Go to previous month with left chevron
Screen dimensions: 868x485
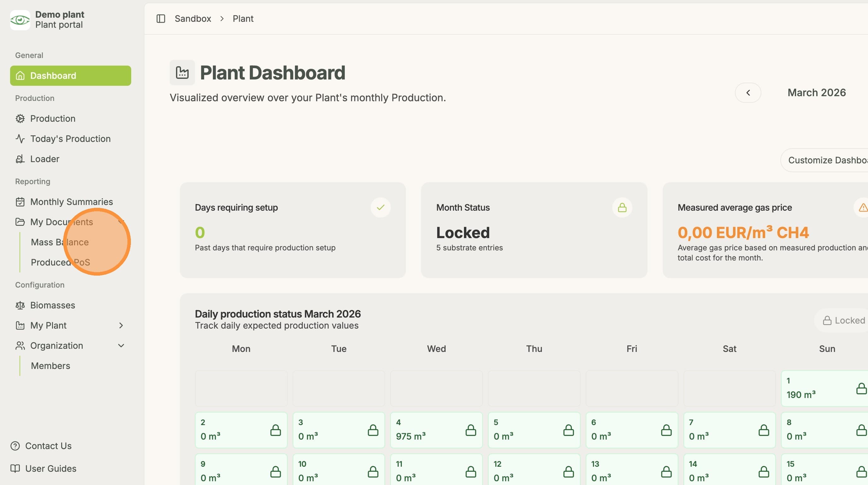coord(748,93)
